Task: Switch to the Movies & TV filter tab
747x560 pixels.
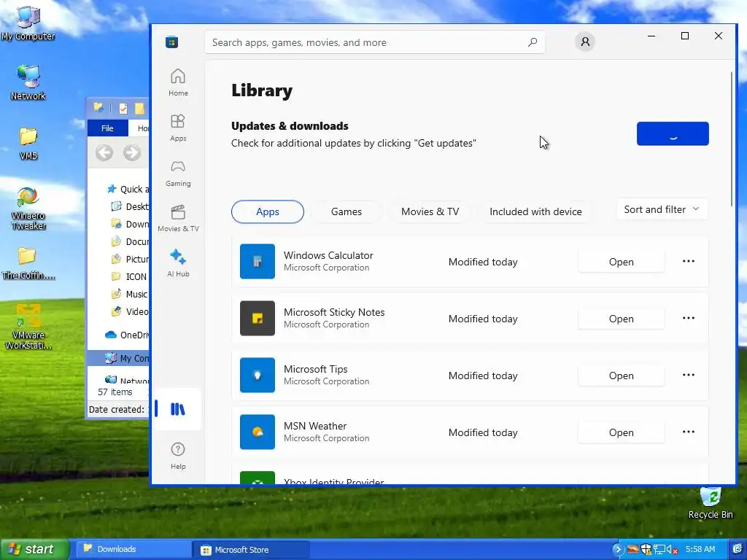Action: tap(430, 212)
